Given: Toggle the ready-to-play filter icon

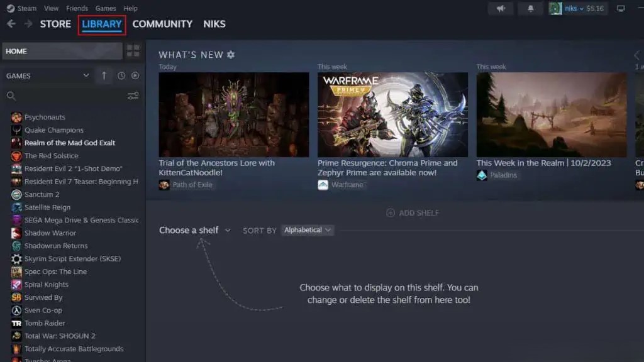Looking at the screenshot, I should coord(135,75).
